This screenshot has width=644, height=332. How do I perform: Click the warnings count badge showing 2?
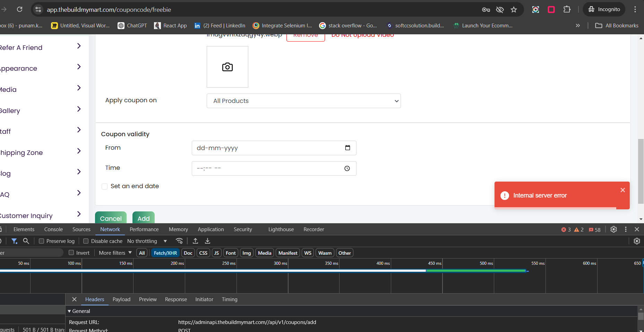tap(579, 230)
